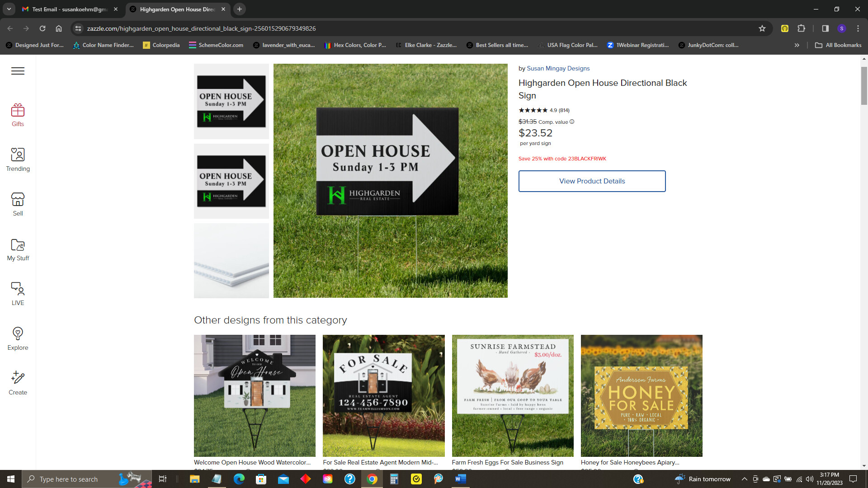The image size is (868, 488).
Task: Open Microsoft Store from the taskbar
Action: [x=261, y=479]
